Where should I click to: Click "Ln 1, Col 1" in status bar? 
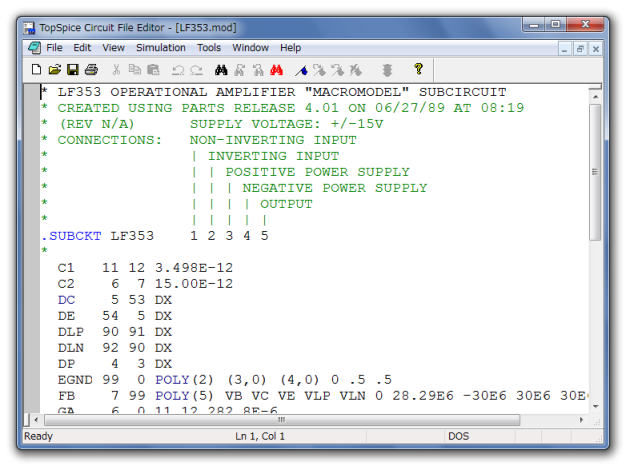(x=260, y=436)
